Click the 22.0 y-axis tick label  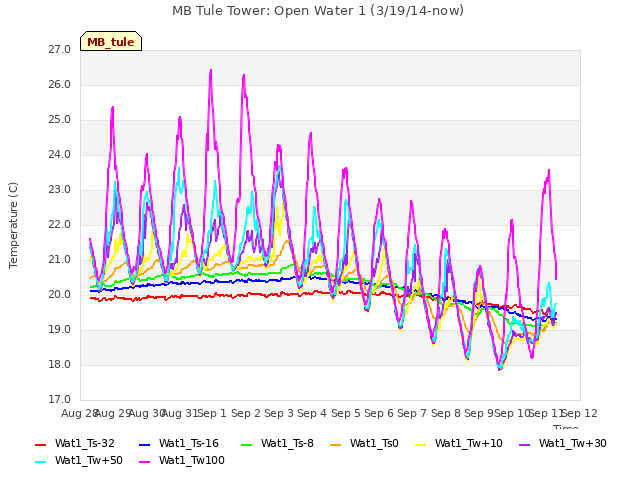pos(60,225)
